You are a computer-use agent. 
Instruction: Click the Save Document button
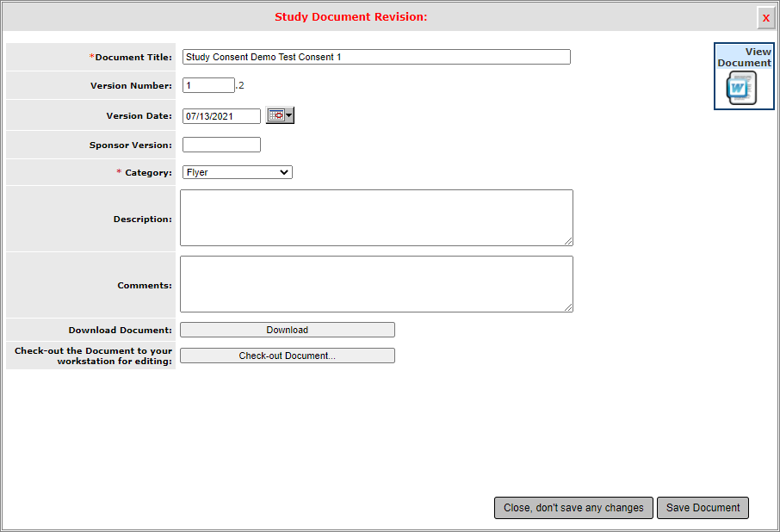(703, 508)
